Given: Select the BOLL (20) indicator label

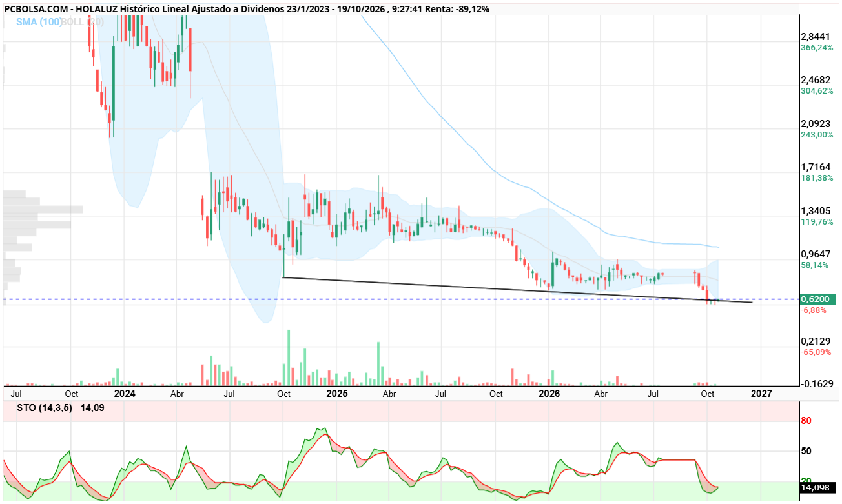Looking at the screenshot, I should [x=83, y=21].
